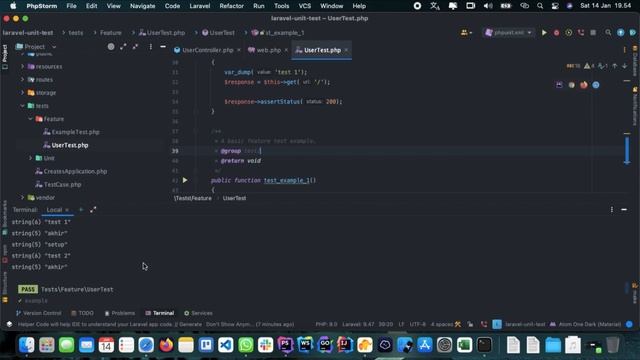This screenshot has width=640, height=360.
Task: Click the Stop square icon in toolbar
Action: (593, 33)
